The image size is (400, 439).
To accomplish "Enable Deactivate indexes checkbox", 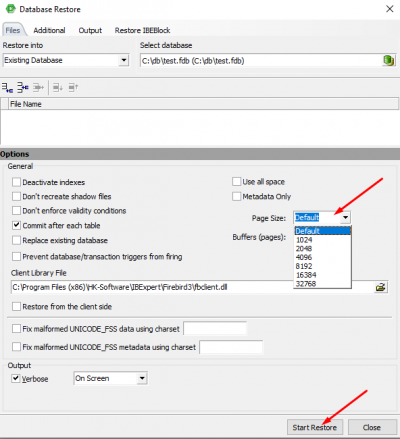I will 16,182.
